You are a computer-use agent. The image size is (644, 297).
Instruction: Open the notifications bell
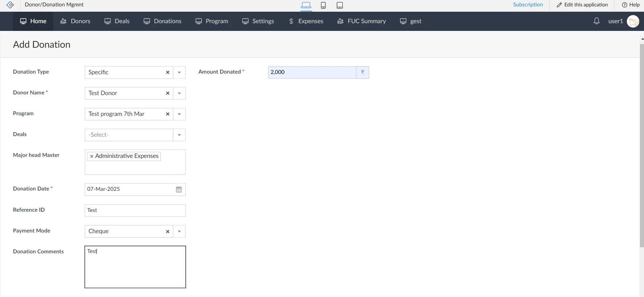(x=597, y=21)
